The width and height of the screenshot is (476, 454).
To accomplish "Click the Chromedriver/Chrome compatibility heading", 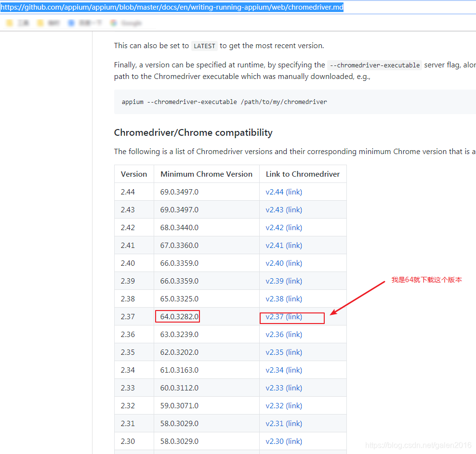I will click(193, 133).
